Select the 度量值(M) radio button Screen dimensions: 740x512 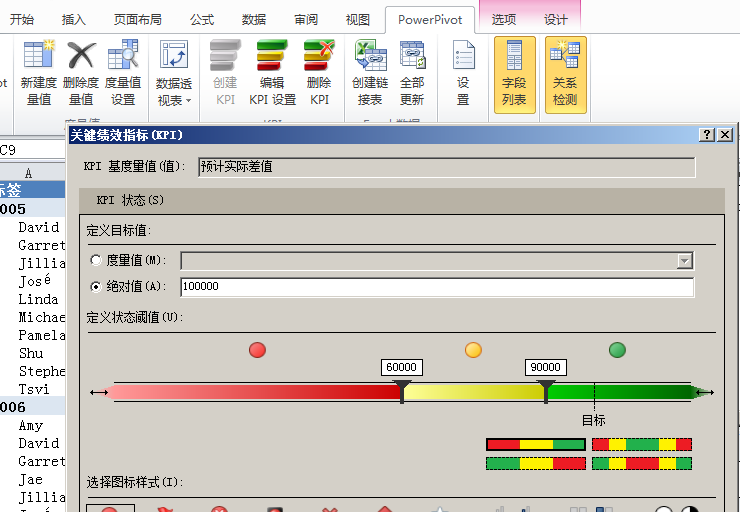pyautogui.click(x=96, y=260)
